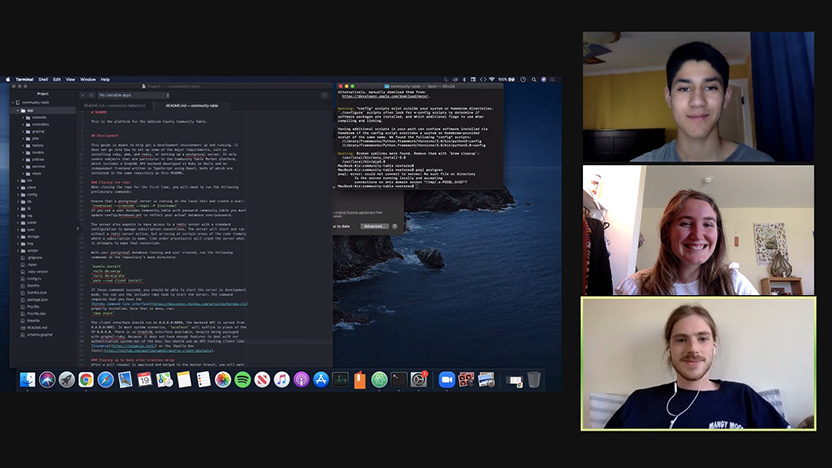Open Safari in the Dock
This screenshot has width=832, height=468.
click(x=105, y=380)
